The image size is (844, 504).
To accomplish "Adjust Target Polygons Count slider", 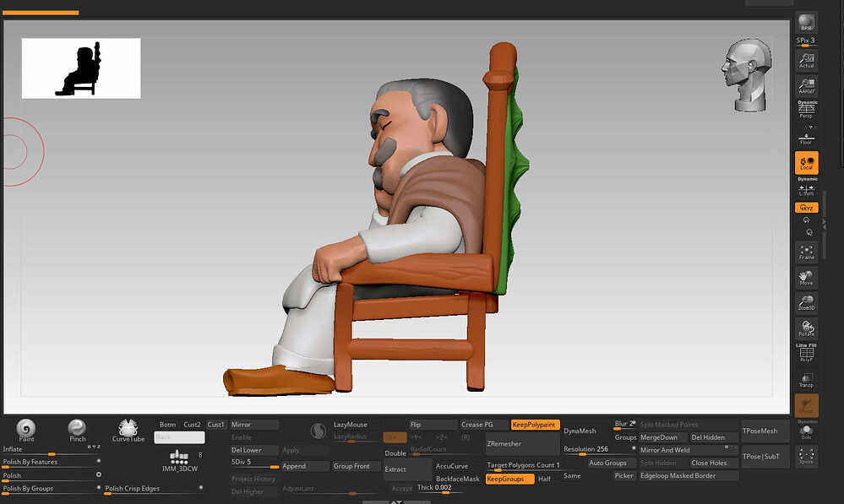I will 523,466.
